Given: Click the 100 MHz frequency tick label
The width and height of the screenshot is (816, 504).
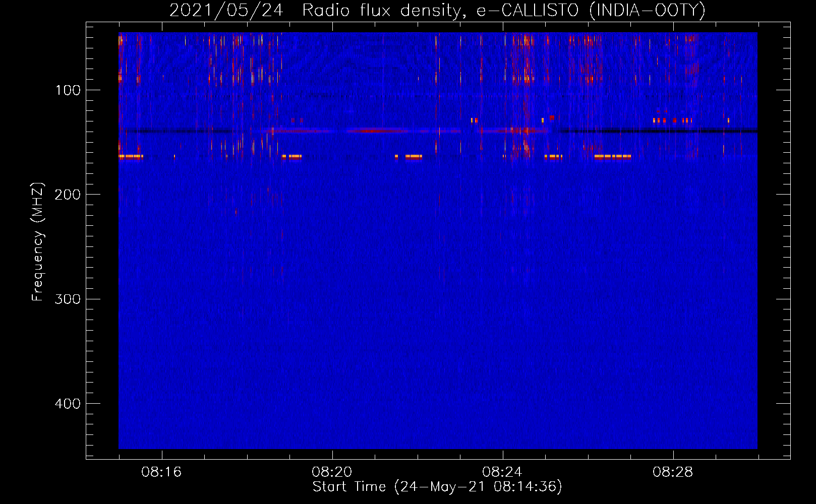Looking at the screenshot, I should (68, 91).
